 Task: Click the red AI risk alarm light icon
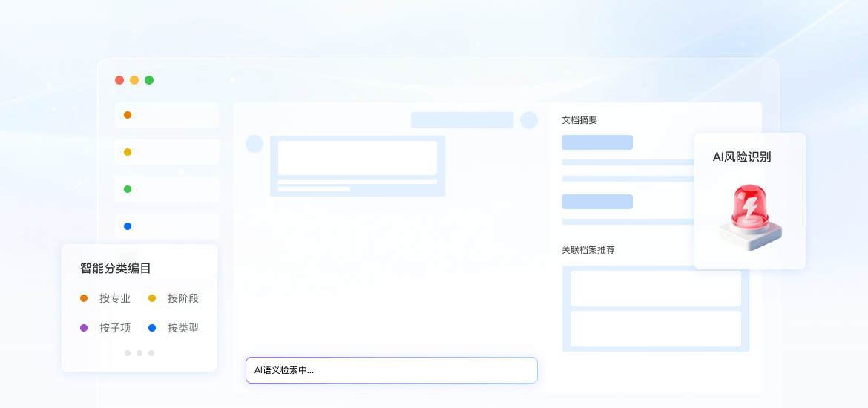750,217
